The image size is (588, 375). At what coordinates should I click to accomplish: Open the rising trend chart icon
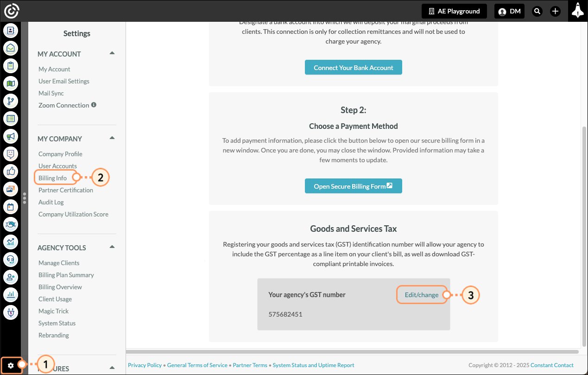(11, 242)
